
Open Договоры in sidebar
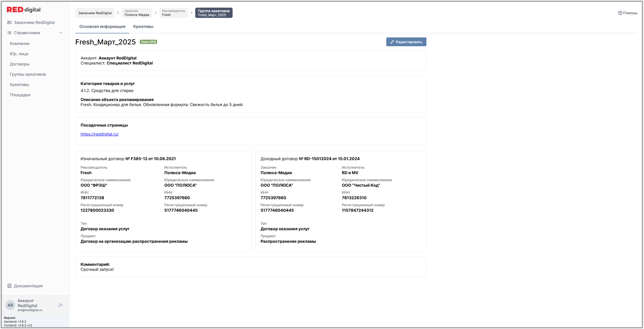(19, 64)
